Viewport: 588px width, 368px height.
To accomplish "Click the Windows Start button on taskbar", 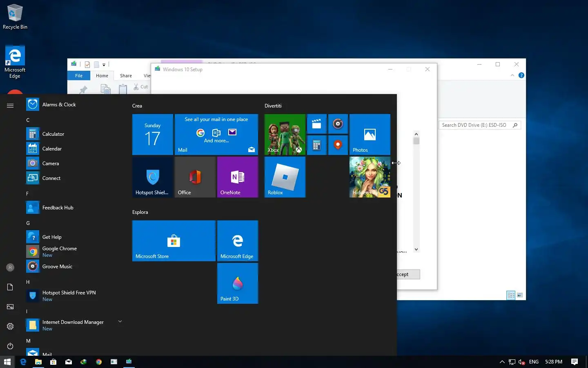I will (7, 362).
